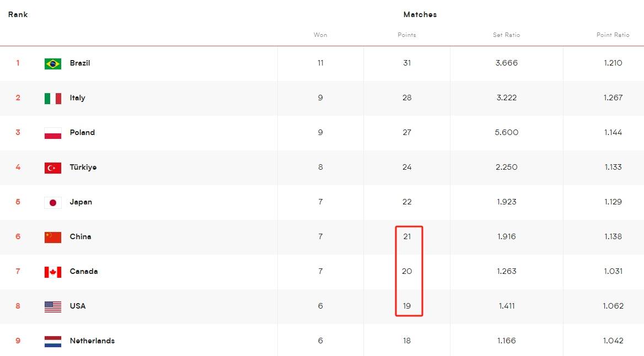Sort by the Won column header

320,35
